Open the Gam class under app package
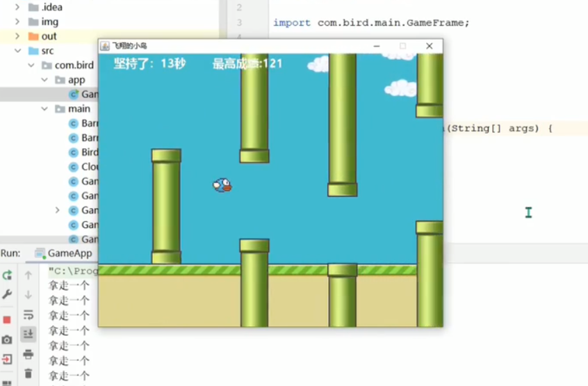Image resolution: width=588 pixels, height=386 pixels. [x=83, y=94]
